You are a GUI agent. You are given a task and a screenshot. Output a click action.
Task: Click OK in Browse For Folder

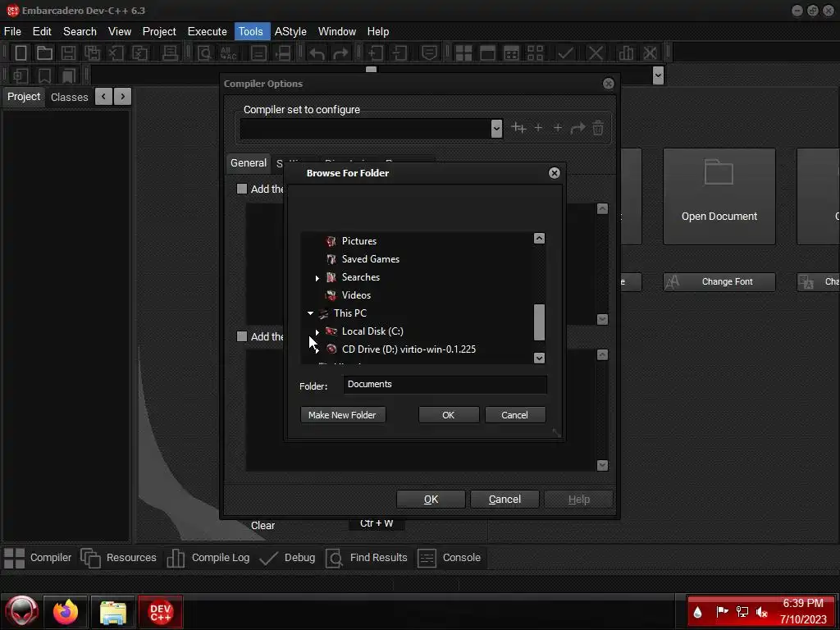coord(449,415)
